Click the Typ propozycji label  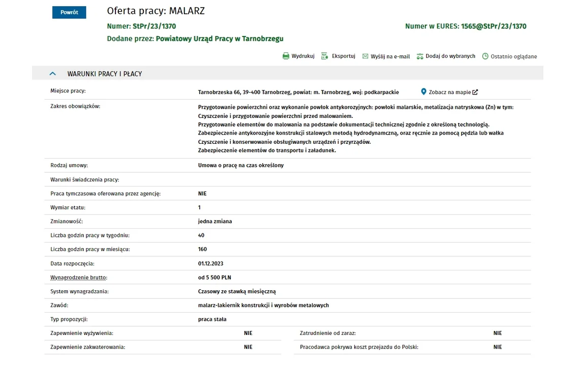pyautogui.click(x=69, y=320)
